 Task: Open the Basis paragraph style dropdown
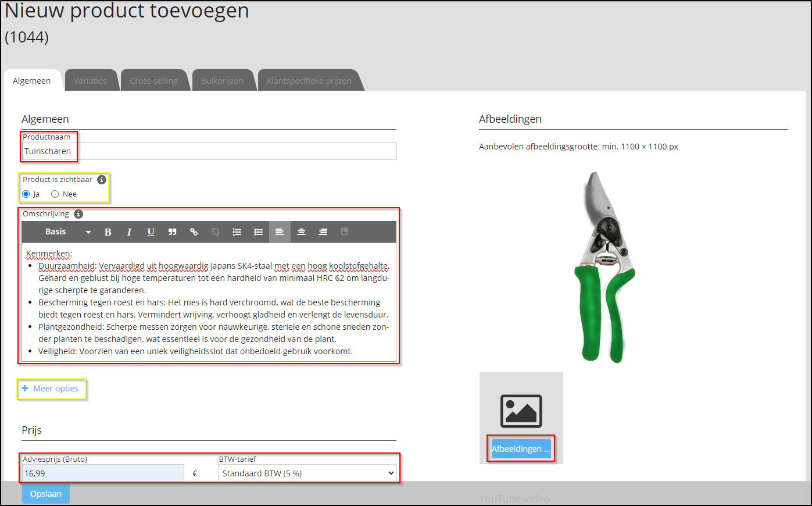coord(66,231)
